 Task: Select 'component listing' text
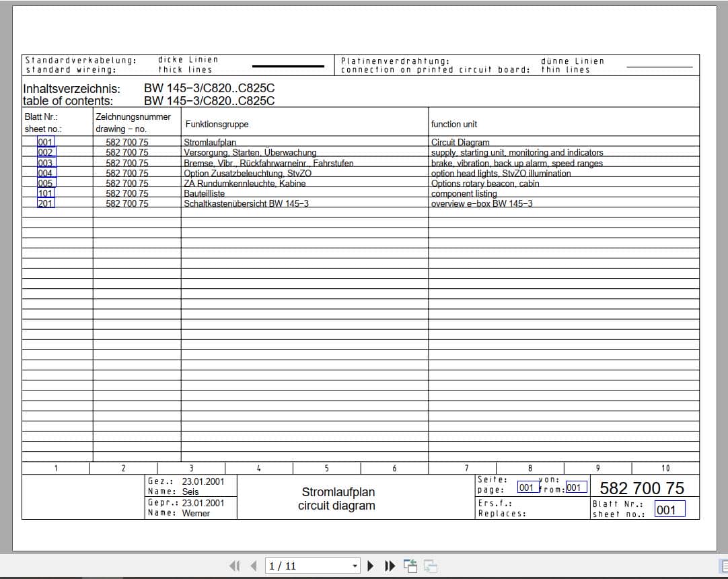tap(464, 193)
